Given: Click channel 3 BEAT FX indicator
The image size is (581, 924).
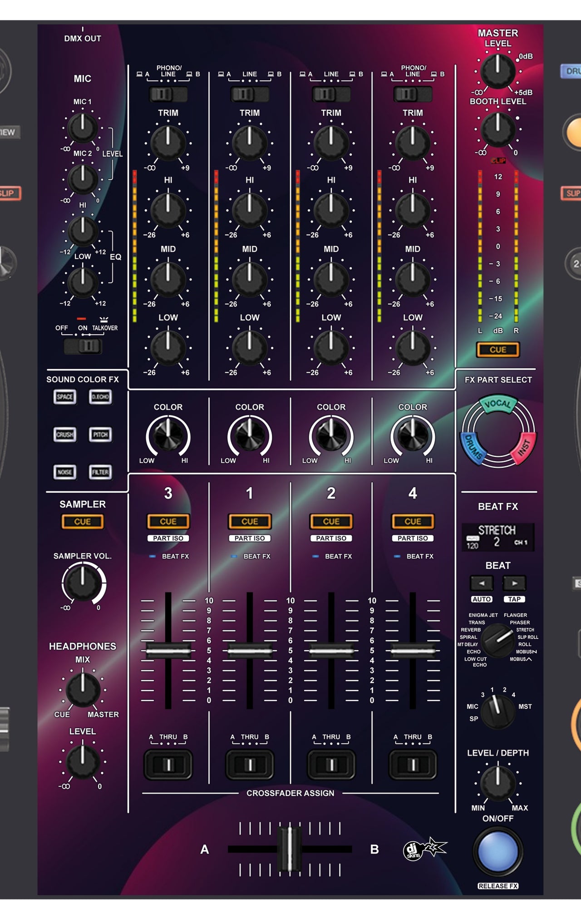Looking at the screenshot, I should click(x=152, y=556).
